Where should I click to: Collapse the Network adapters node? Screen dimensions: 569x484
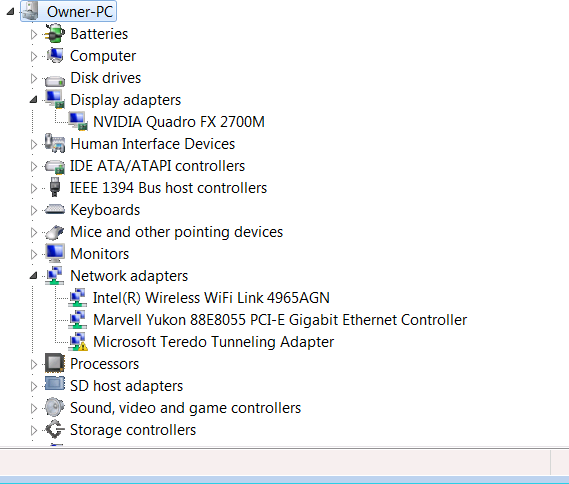point(33,276)
